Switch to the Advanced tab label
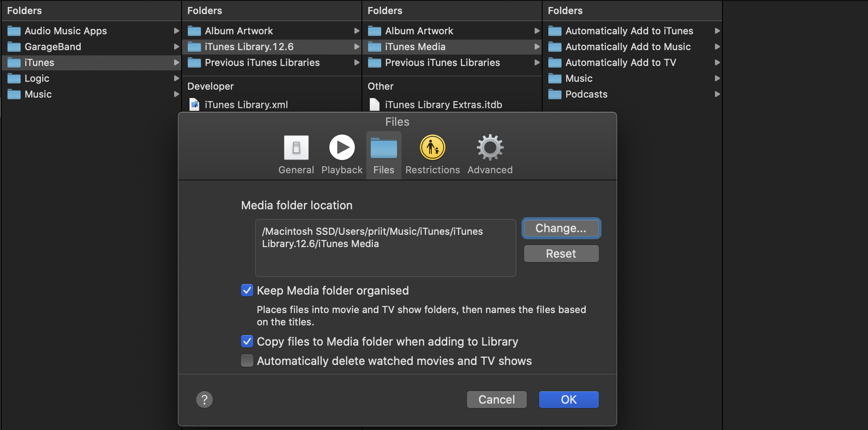 coord(490,170)
